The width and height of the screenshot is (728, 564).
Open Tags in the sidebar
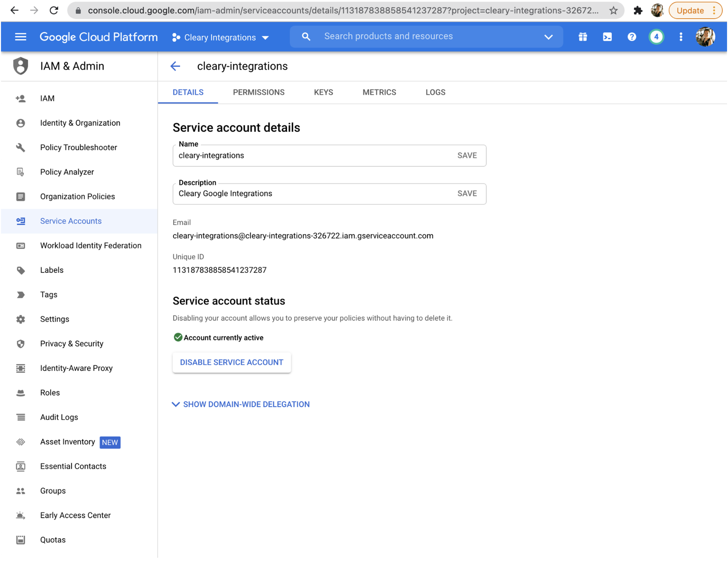pyautogui.click(x=79, y=295)
